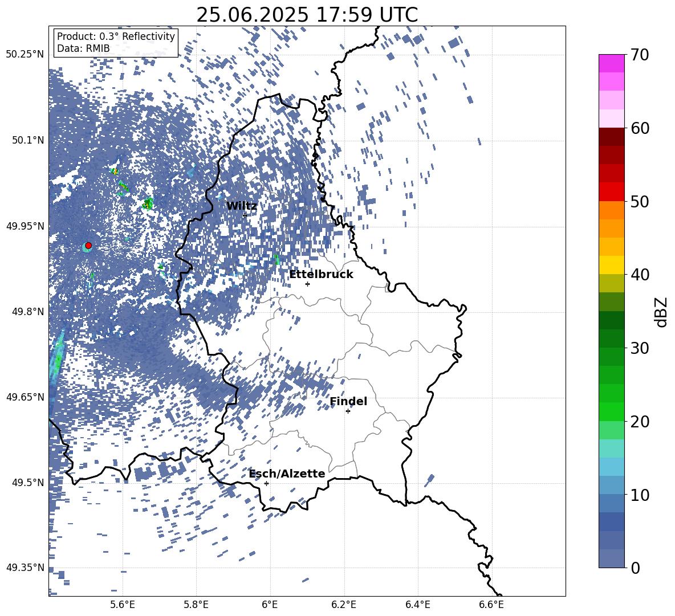Click the 40 label on colorbar
The height and width of the screenshot is (616, 675).
[639, 275]
